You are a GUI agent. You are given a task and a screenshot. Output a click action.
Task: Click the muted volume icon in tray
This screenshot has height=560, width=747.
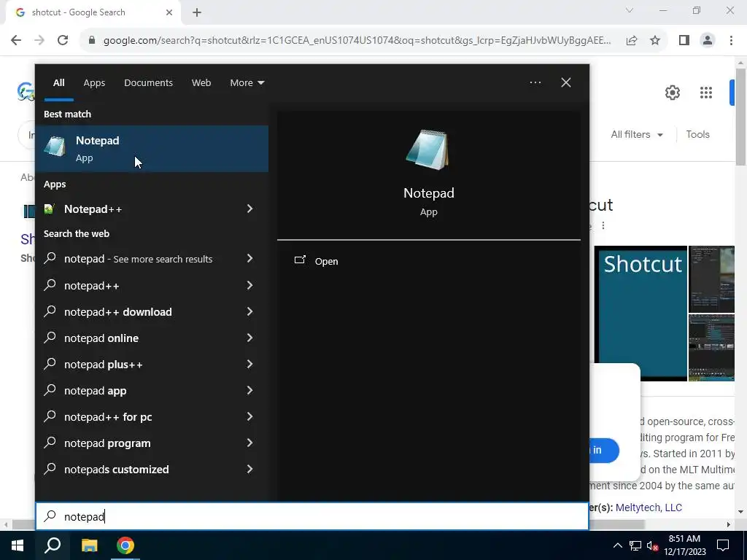[652, 545]
